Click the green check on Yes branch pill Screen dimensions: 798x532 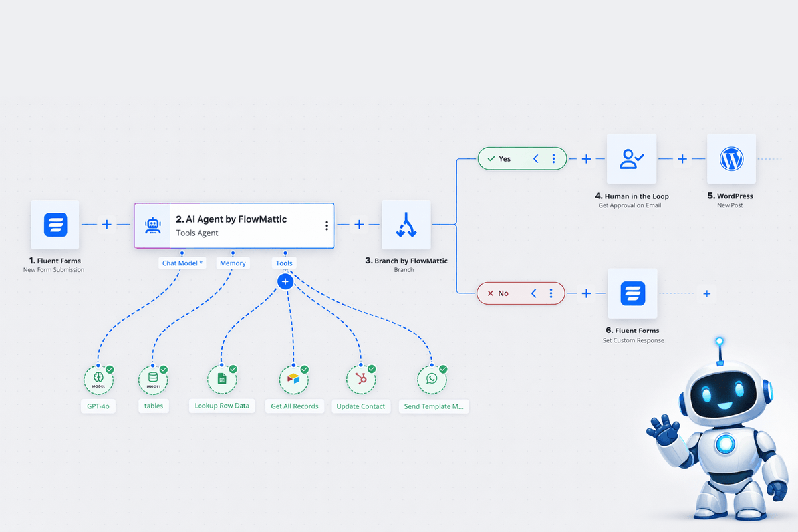pos(491,159)
